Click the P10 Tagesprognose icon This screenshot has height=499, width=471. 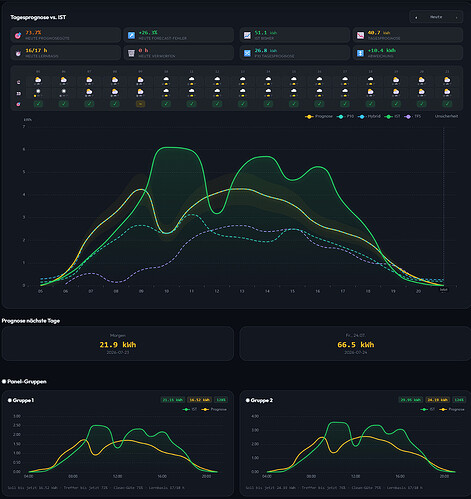click(x=247, y=53)
